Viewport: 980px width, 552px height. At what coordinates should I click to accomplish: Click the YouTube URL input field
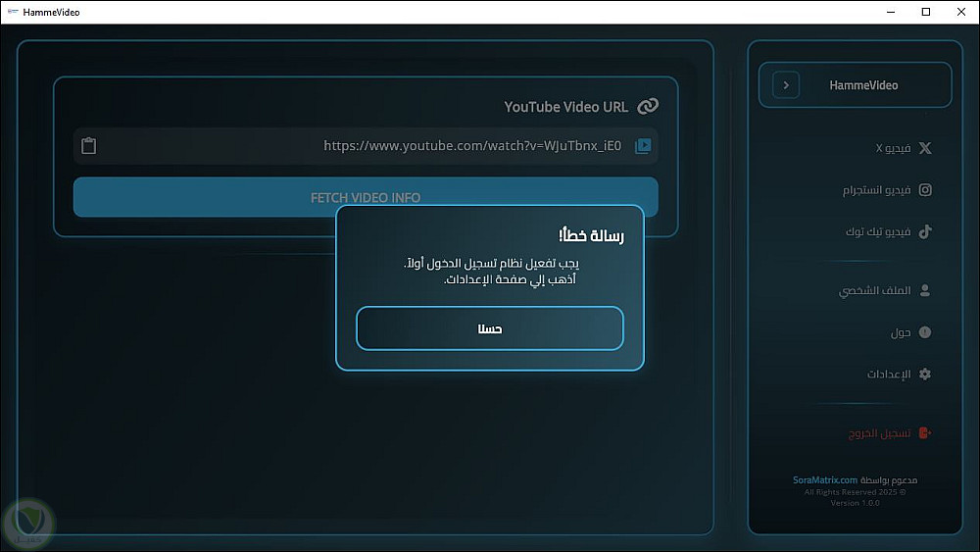click(366, 146)
